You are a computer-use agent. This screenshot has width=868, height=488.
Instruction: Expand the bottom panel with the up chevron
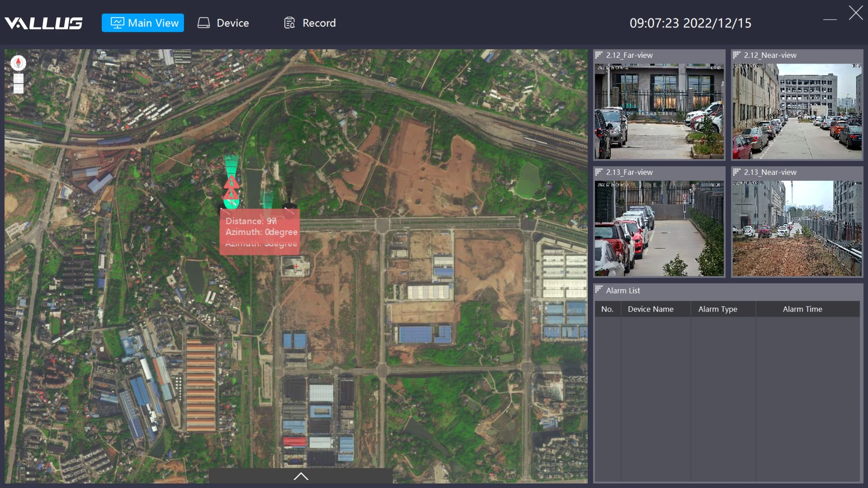coord(301,476)
